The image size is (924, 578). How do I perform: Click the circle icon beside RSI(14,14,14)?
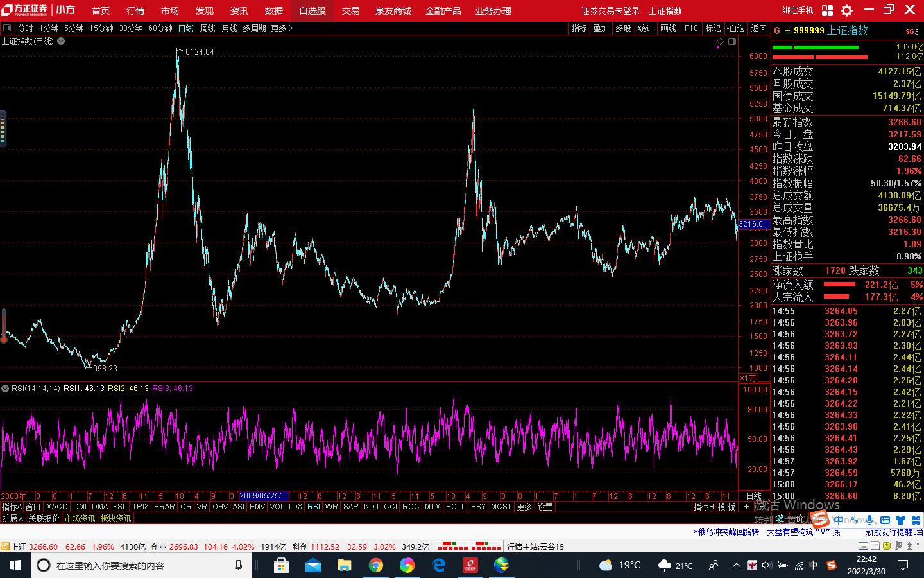tap(5, 389)
